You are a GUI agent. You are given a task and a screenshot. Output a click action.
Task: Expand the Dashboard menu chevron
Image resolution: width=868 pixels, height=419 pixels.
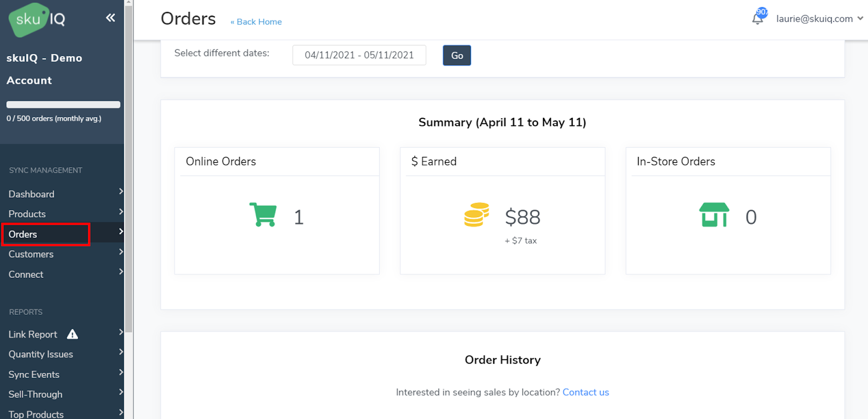tap(121, 192)
